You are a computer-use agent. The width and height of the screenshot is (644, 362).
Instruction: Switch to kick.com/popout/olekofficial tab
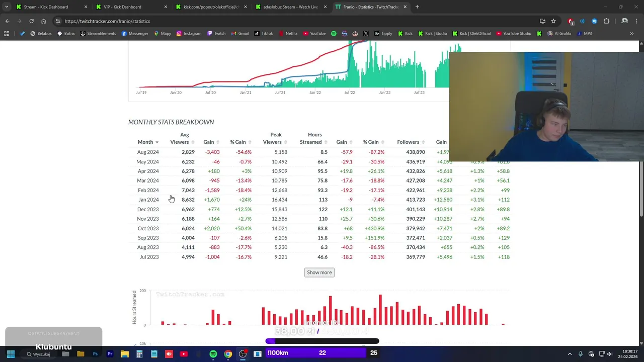(211, 7)
